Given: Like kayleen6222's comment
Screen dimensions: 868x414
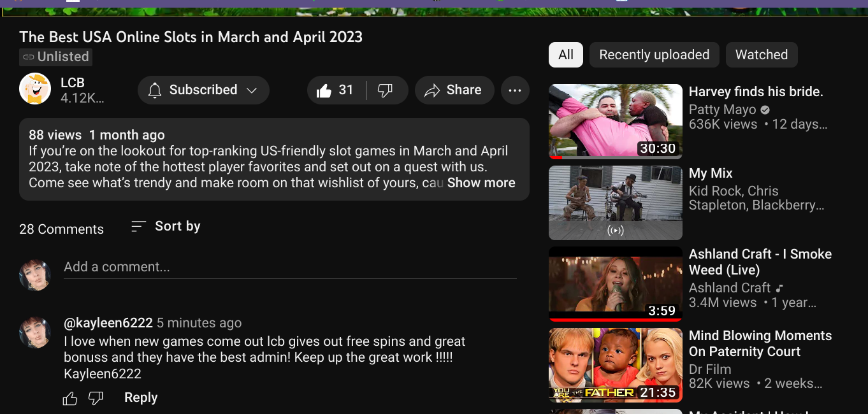Looking at the screenshot, I should (x=70, y=399).
